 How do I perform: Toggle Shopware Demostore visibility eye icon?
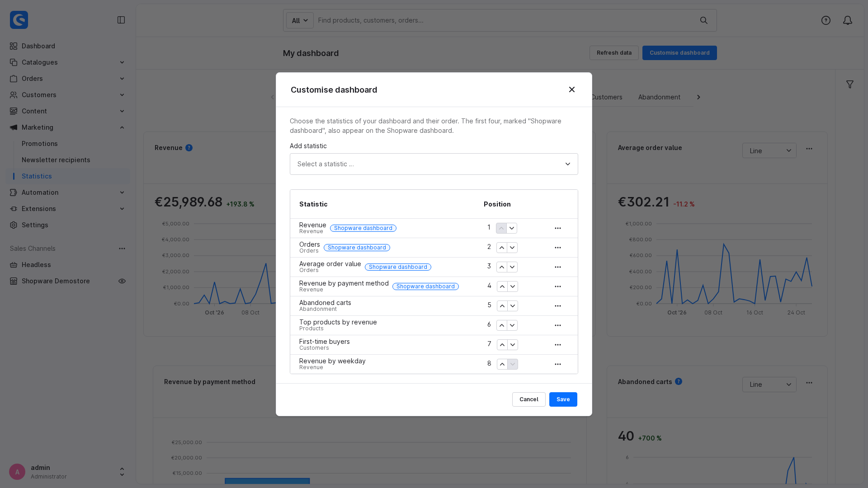[122, 281]
